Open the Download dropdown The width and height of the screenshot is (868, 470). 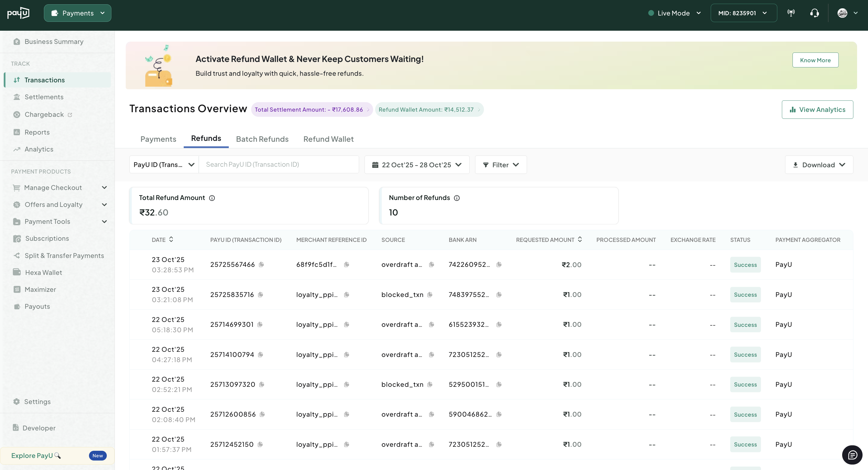tap(819, 165)
